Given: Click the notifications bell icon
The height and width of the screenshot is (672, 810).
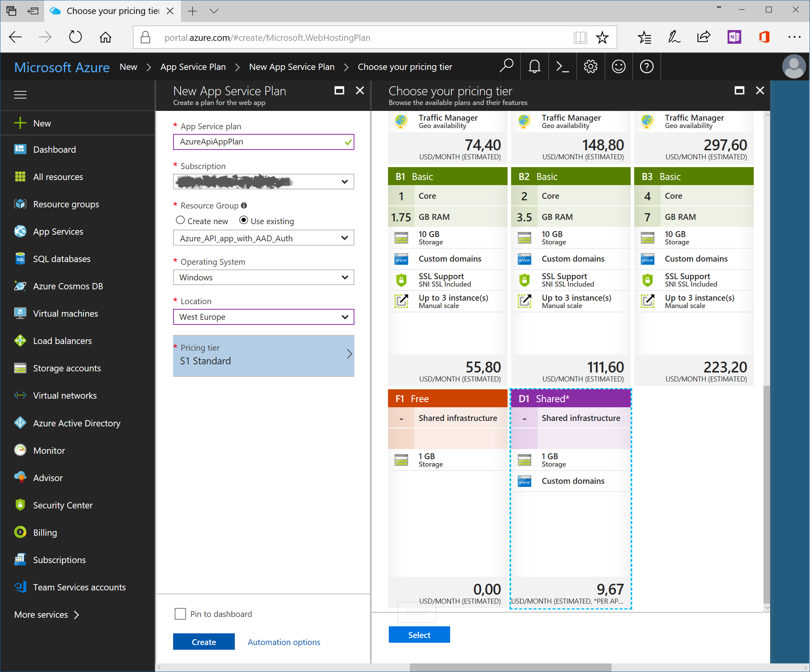Looking at the screenshot, I should 534,67.
